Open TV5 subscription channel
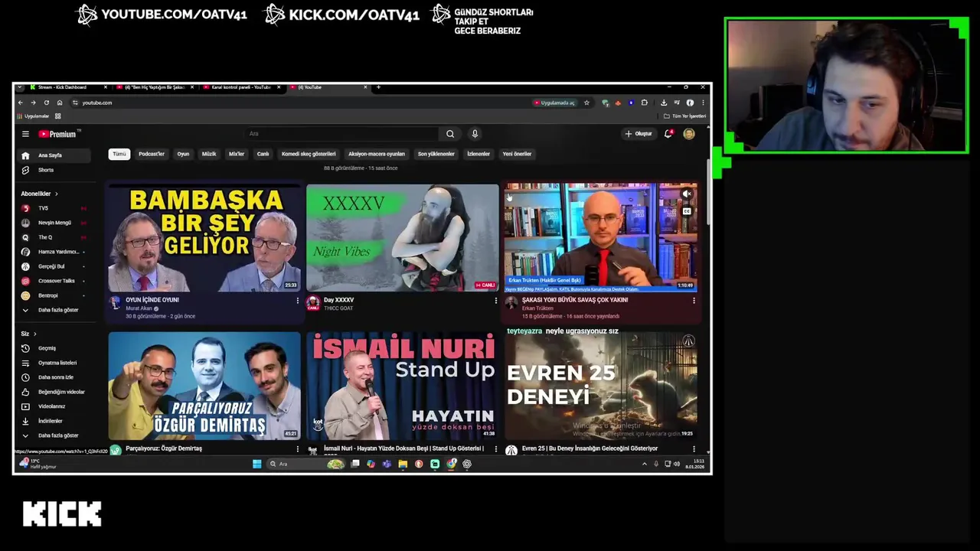Viewport: 980px width, 551px height. pos(54,208)
